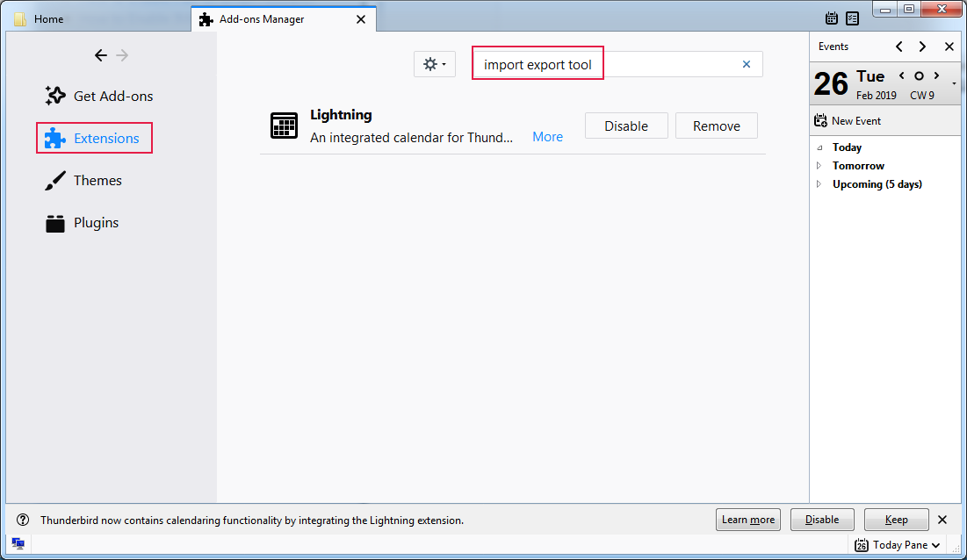This screenshot has height=560, width=967.
Task: Click the online status icon in status bar
Action: [x=18, y=543]
